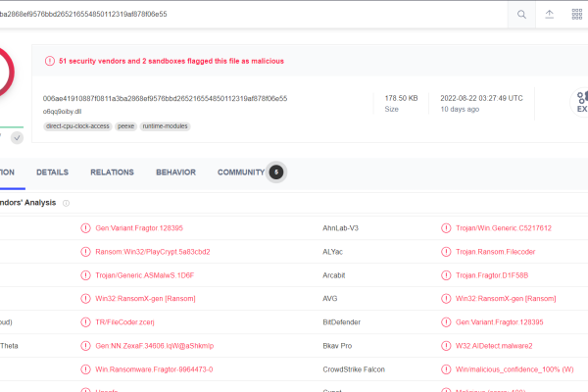
Task: Click alert icon beside TR/FileCoder.zcerj
Action: (x=86, y=322)
